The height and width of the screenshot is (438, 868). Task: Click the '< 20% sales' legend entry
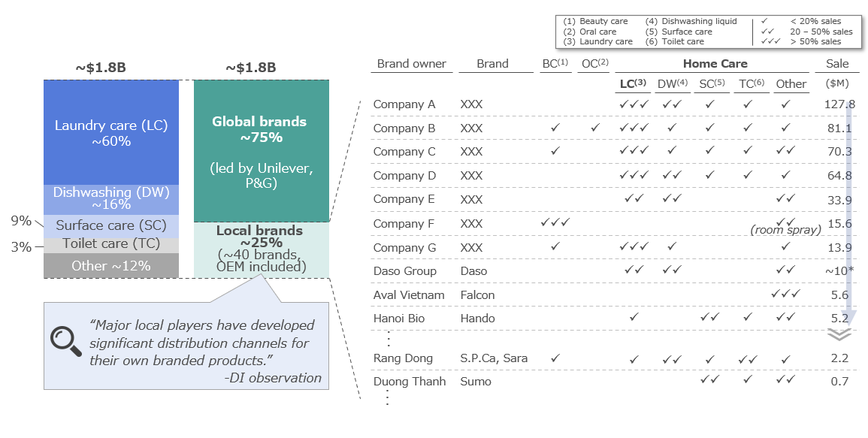pyautogui.click(x=815, y=21)
